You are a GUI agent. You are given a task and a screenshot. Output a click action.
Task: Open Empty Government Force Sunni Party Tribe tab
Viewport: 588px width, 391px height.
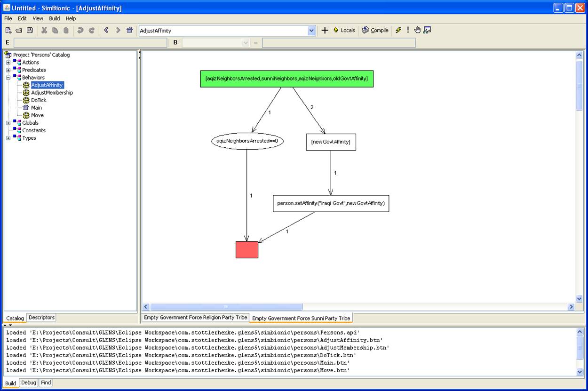pyautogui.click(x=301, y=318)
